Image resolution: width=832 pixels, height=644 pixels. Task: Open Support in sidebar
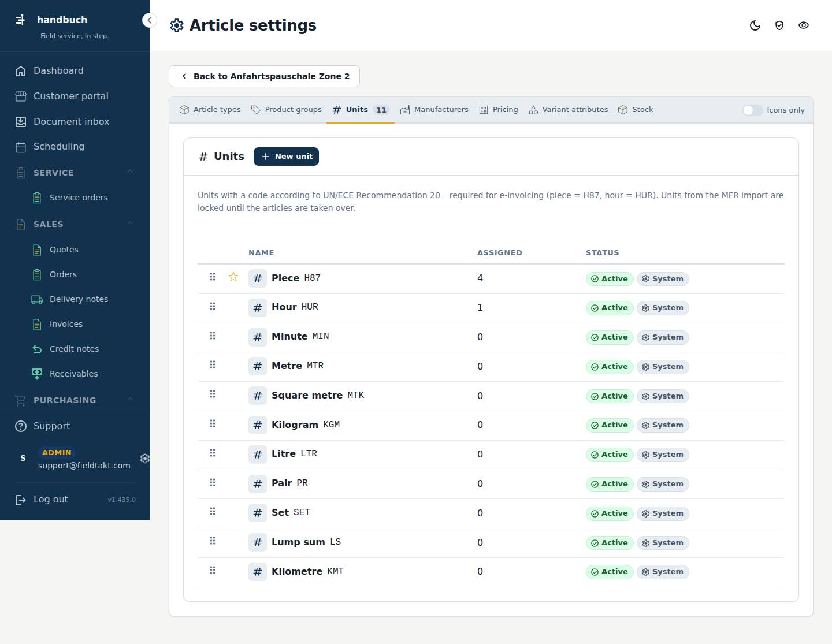pos(75,426)
